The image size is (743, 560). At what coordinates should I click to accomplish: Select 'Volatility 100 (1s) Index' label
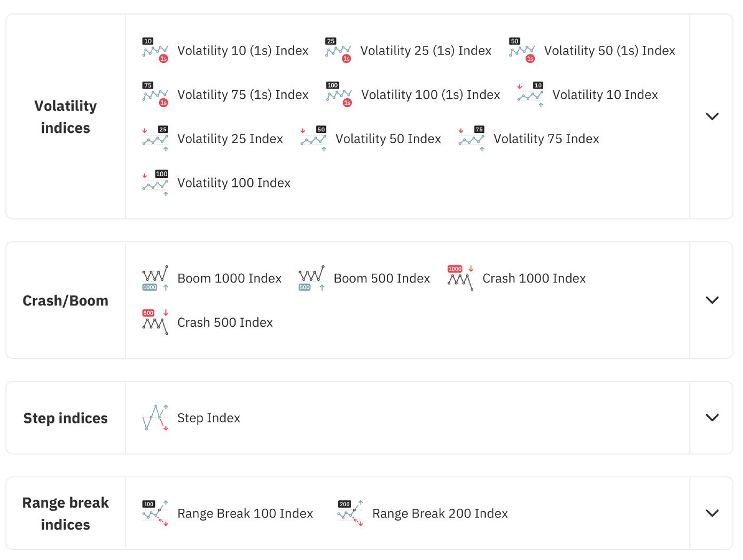click(x=431, y=95)
